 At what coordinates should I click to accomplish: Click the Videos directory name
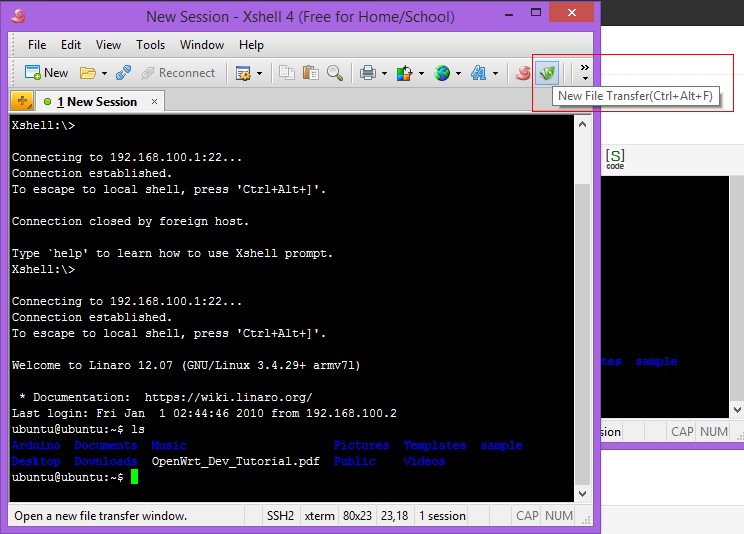click(424, 461)
